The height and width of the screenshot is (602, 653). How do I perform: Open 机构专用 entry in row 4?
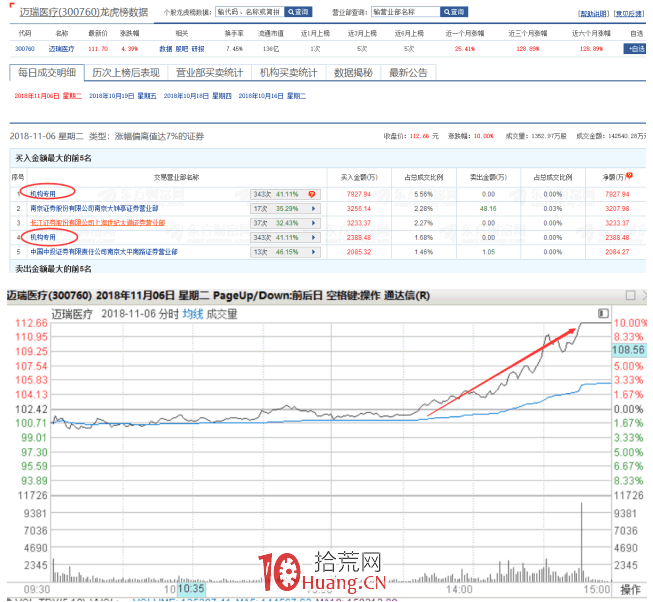point(43,237)
